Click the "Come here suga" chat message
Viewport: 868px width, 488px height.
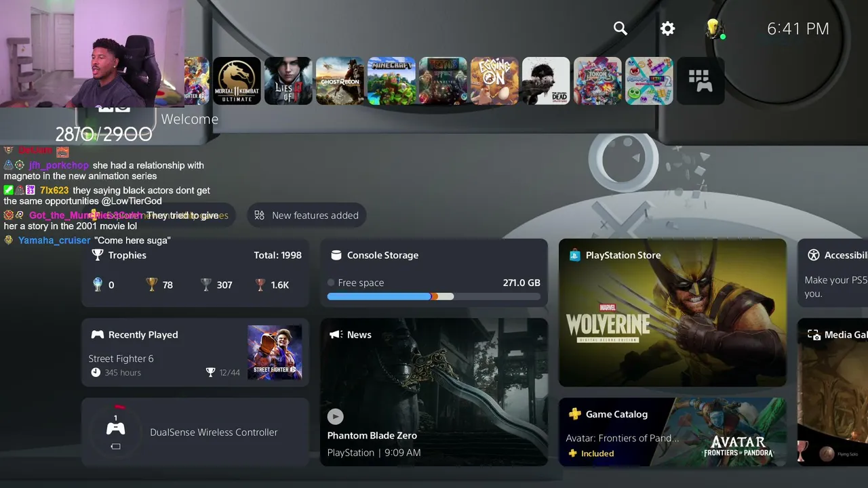(x=132, y=240)
